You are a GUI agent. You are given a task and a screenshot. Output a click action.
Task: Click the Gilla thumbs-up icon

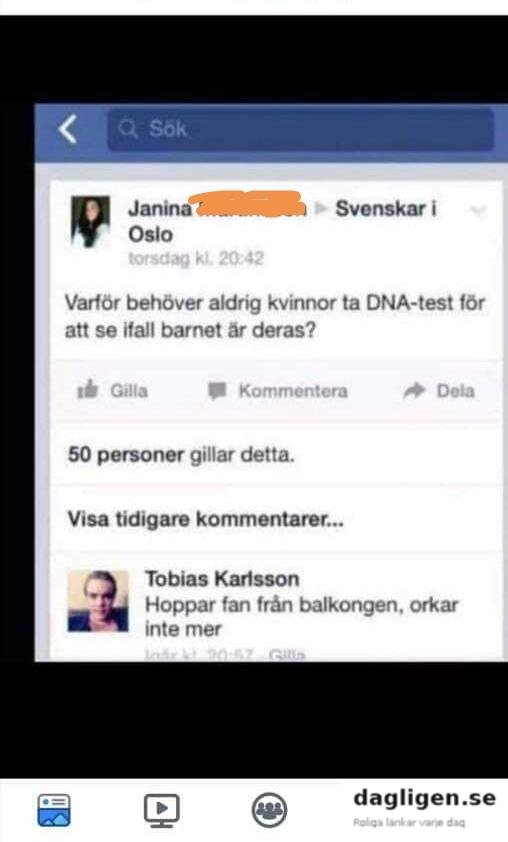coord(88,389)
